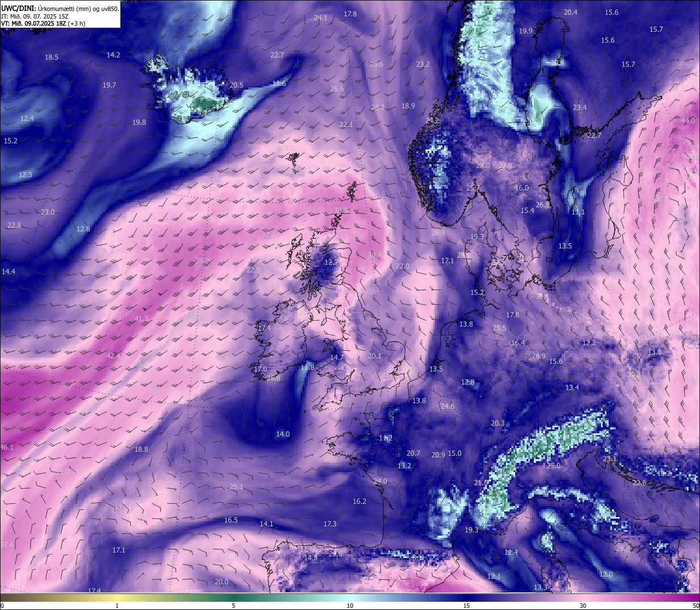This screenshot has height=610, width=700.
Task: Click the 17.0 value near Ireland
Action: 260,369
